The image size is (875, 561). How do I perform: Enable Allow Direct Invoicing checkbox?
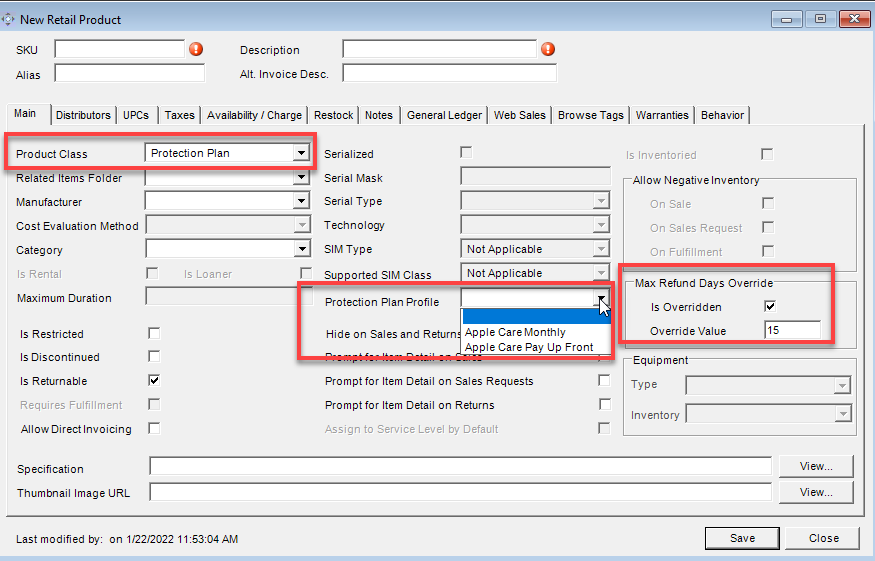pos(154,428)
